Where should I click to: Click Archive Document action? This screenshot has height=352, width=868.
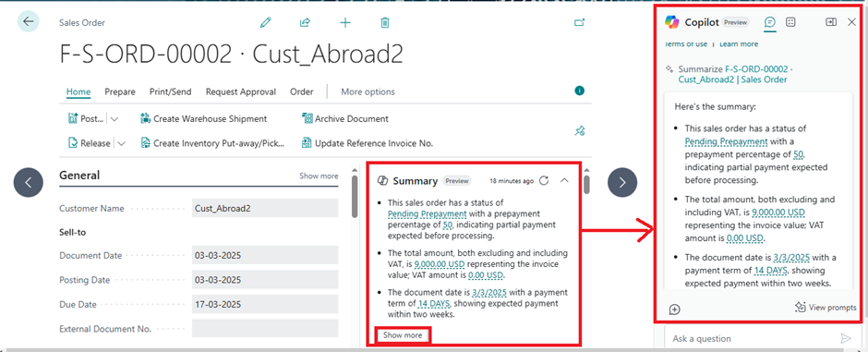point(344,118)
